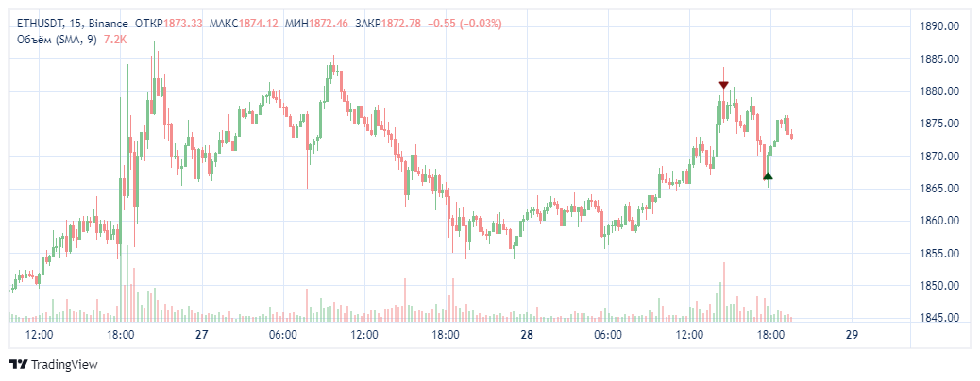Click date 29 on the time axis
The width and height of the screenshot is (980, 381).
tap(852, 335)
